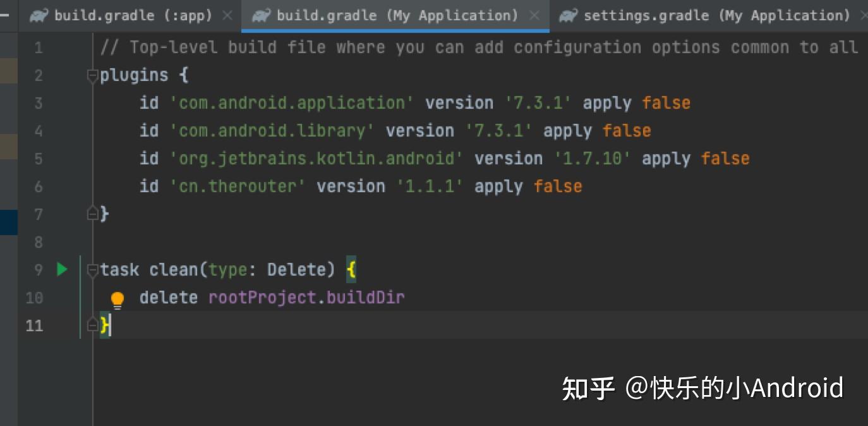
Task: Click version '1.1.1' of therouter plugin
Action: pos(430,186)
